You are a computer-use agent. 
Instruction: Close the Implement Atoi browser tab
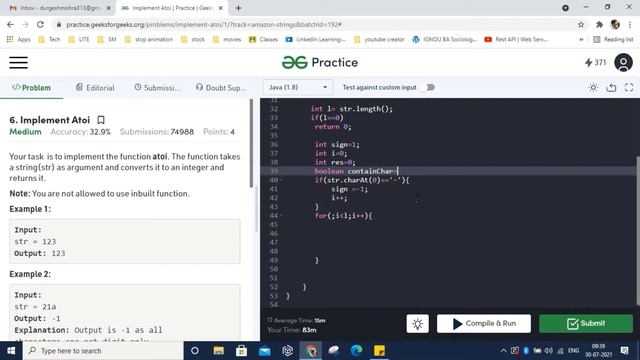221,8
